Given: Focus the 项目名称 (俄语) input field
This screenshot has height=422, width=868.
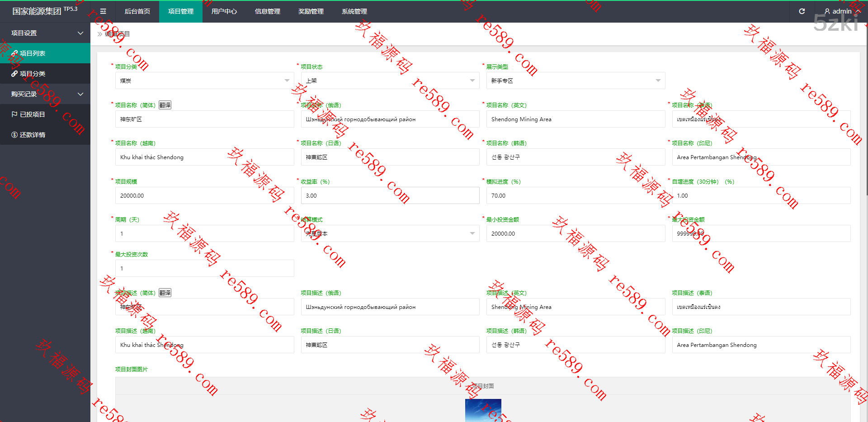Looking at the screenshot, I should [390, 119].
